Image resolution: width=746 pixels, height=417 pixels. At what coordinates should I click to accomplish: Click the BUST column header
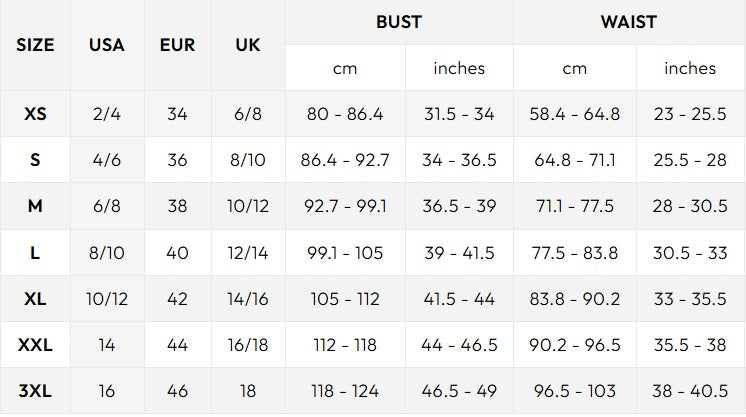click(399, 22)
